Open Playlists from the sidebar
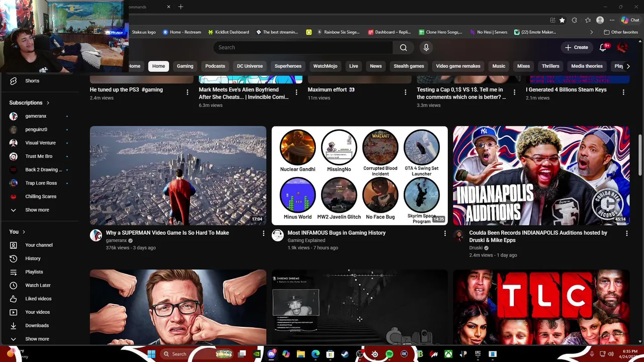 (x=34, y=272)
